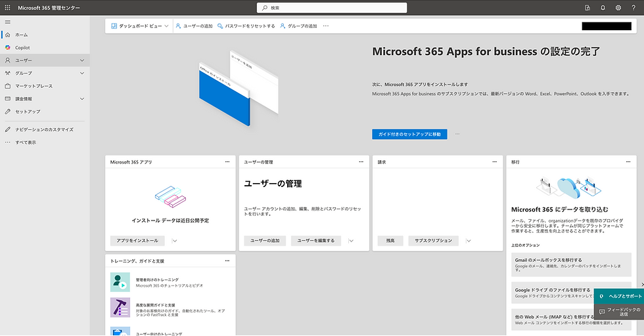Open the ダッシュボード ビュー dropdown
The width and height of the screenshot is (644, 336).
coord(139,26)
